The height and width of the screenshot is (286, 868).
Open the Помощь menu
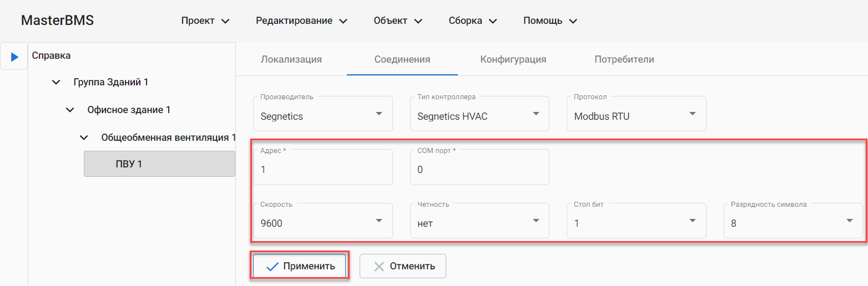tap(550, 21)
